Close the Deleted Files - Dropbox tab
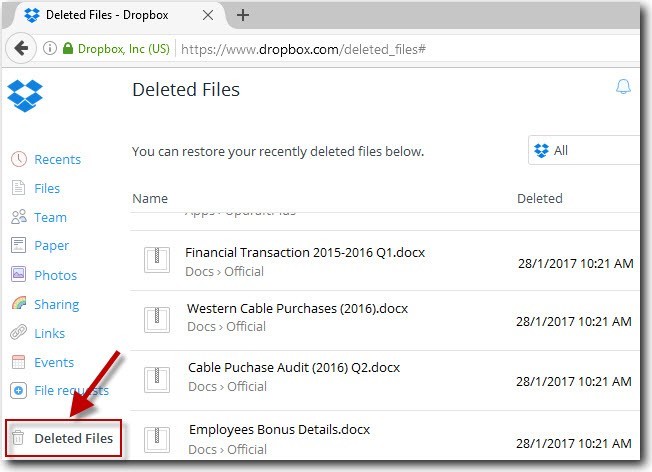 (208, 15)
